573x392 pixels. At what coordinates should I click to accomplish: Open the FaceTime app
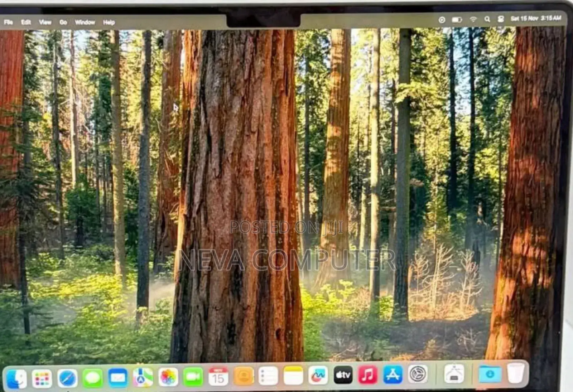tap(193, 377)
